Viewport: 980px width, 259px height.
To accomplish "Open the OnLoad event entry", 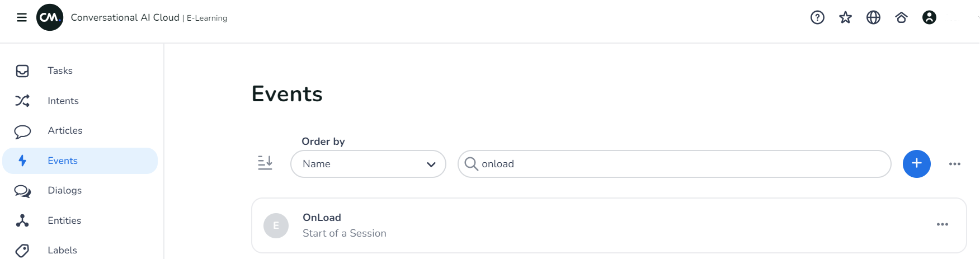I will point(322,218).
